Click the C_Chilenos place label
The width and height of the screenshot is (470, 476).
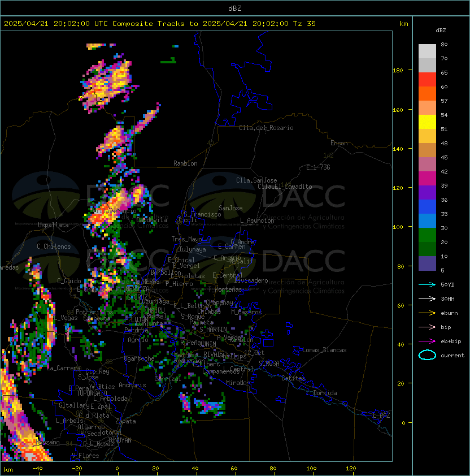(x=54, y=246)
